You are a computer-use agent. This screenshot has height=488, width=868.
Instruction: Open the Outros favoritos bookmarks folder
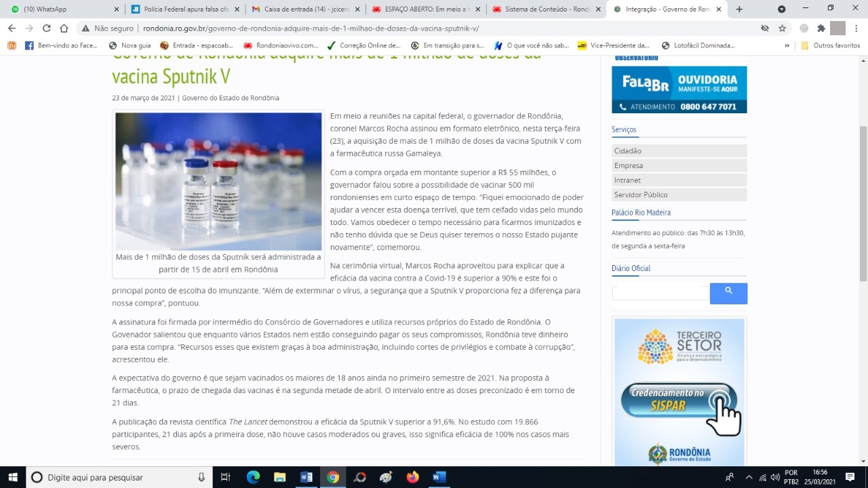831,45
